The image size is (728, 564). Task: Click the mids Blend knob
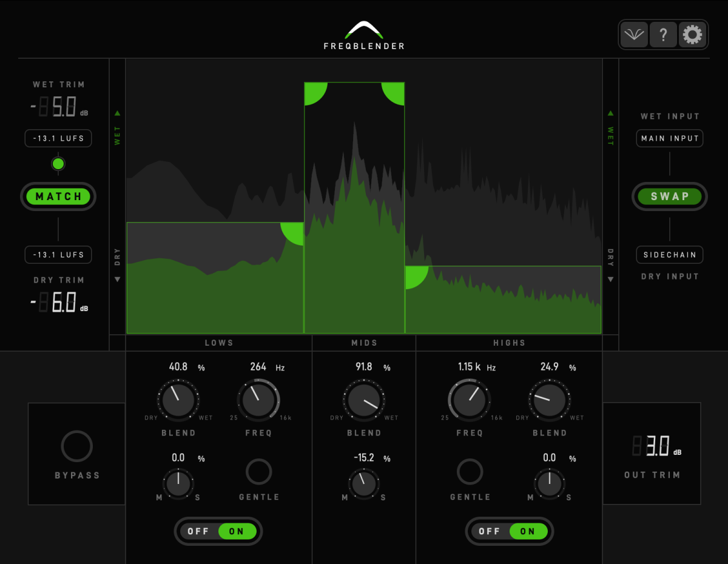[364, 400]
